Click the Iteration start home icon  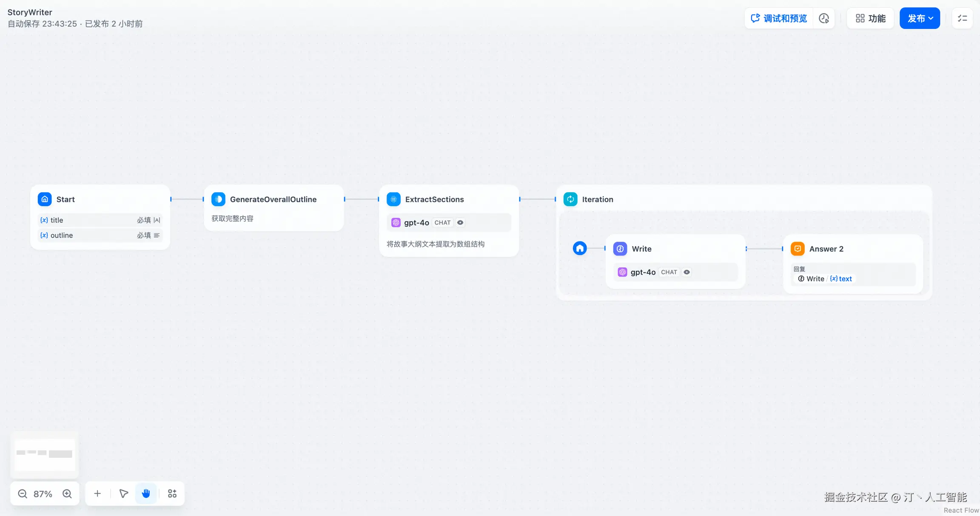click(579, 248)
